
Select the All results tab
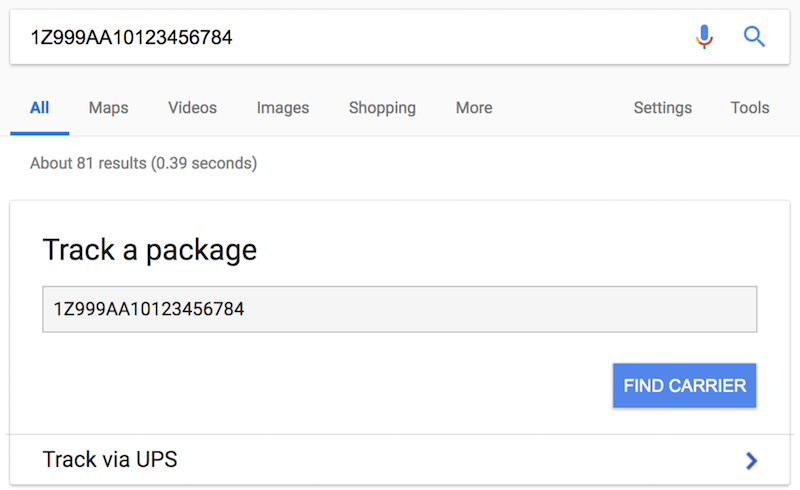click(x=39, y=108)
